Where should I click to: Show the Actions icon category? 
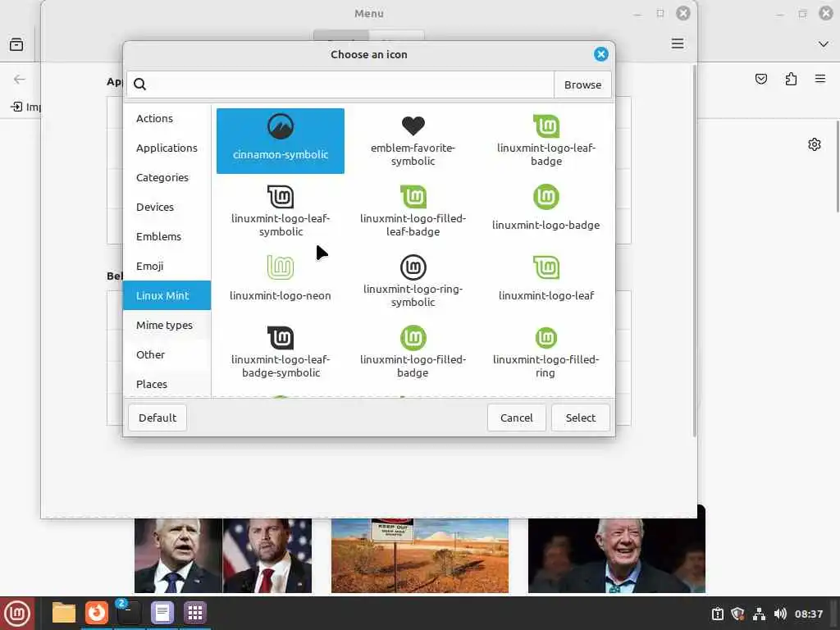tap(167, 118)
